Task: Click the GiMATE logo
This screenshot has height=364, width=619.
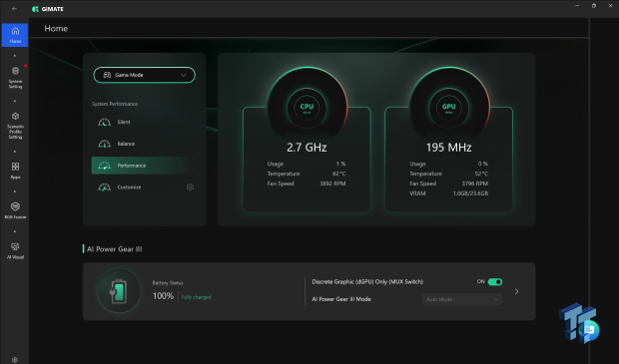Action: (48, 9)
